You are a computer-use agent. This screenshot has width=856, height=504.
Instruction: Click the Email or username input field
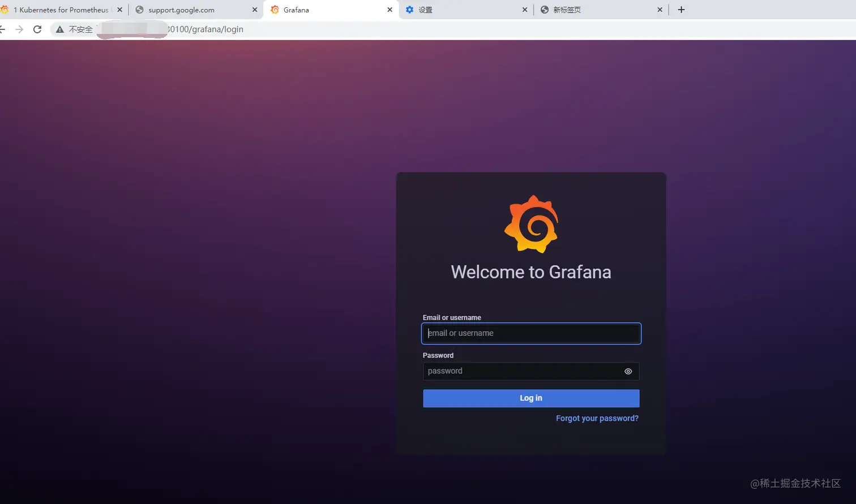click(531, 333)
